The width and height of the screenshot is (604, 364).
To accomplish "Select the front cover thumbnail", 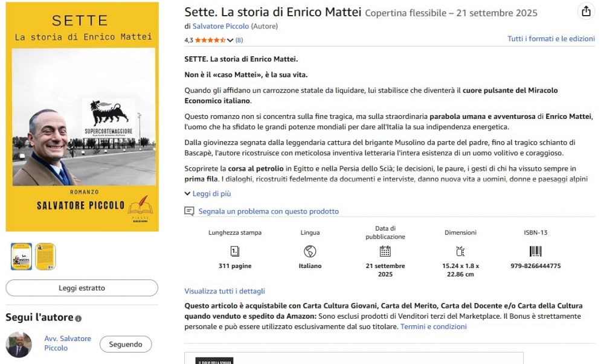I will [22, 256].
